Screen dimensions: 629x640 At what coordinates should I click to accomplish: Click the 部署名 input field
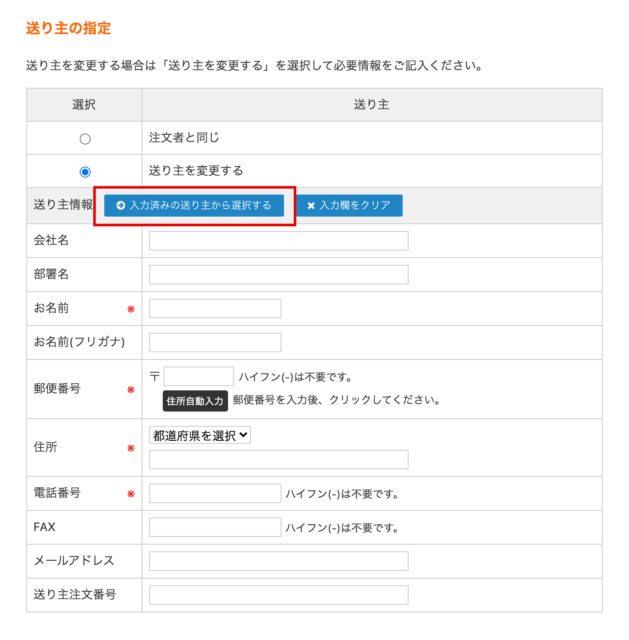click(x=278, y=275)
